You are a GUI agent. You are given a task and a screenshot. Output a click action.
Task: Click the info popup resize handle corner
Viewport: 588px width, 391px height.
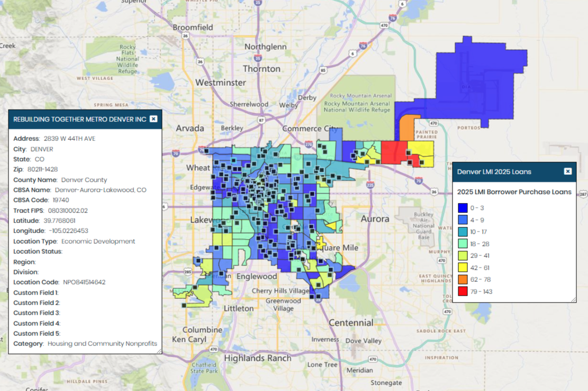tap(159, 351)
